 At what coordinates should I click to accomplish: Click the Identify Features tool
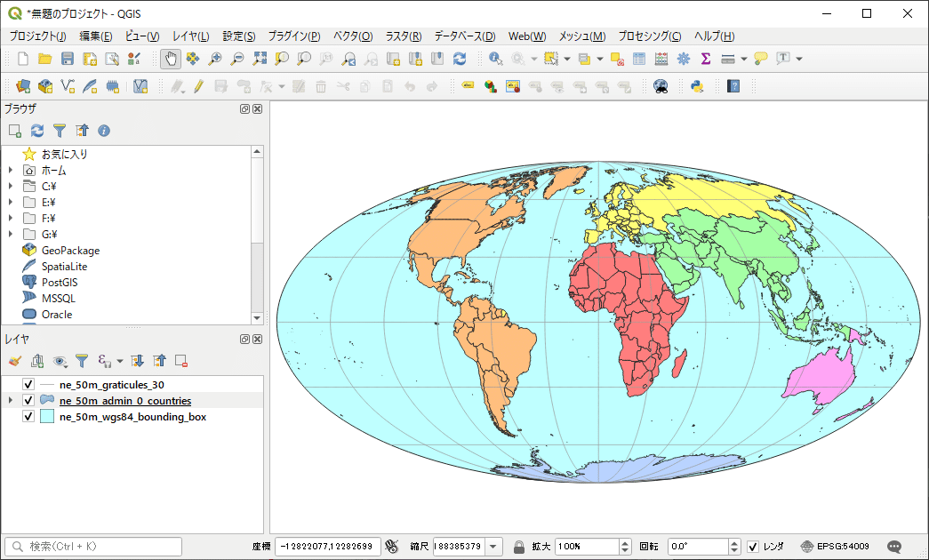(x=494, y=59)
